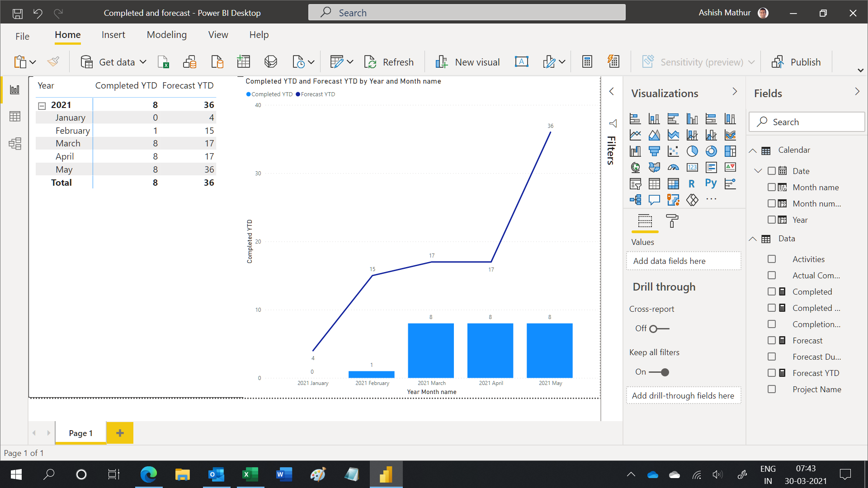Collapse the Visualizations pane chevron
This screenshot has height=488, width=868.
click(x=735, y=92)
